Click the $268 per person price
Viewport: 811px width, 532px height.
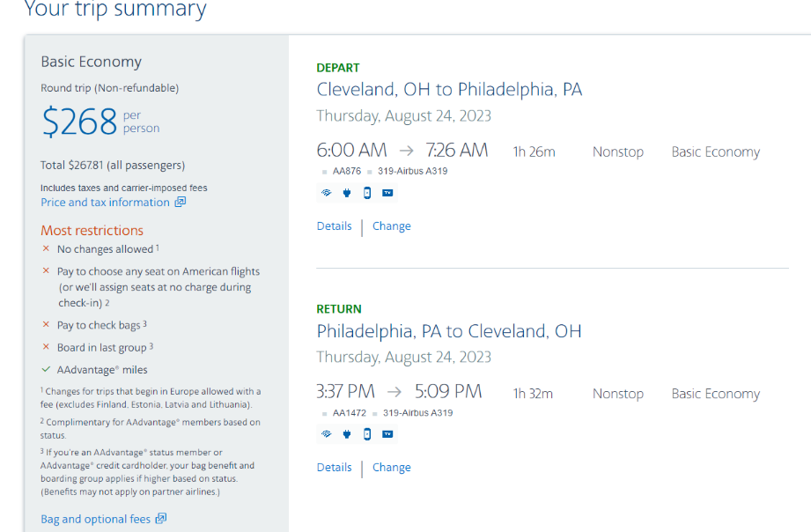coord(100,122)
